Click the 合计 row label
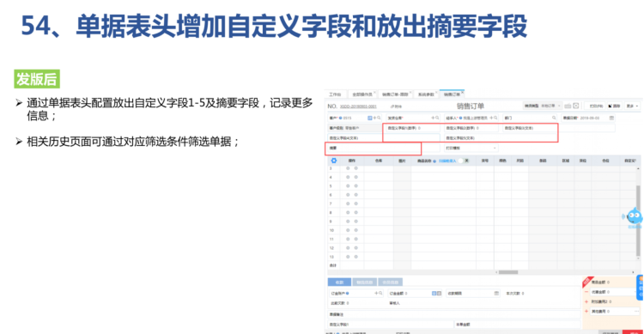The width and height of the screenshot is (644, 334). tap(333, 265)
